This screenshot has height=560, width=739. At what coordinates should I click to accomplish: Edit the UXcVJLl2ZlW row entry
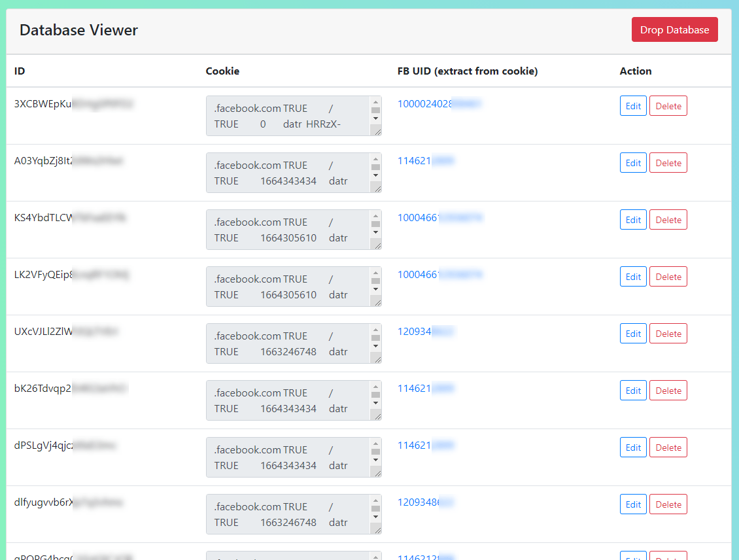[x=633, y=334]
